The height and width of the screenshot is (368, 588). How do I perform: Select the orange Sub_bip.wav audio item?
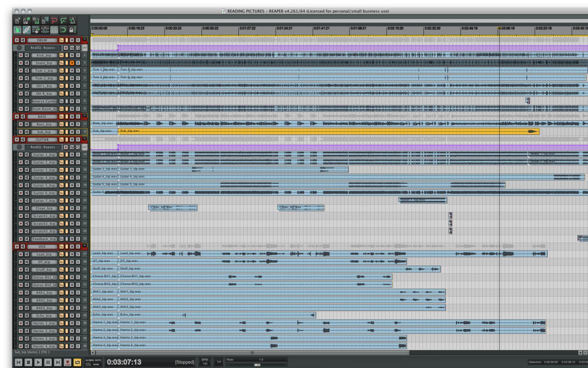329,131
